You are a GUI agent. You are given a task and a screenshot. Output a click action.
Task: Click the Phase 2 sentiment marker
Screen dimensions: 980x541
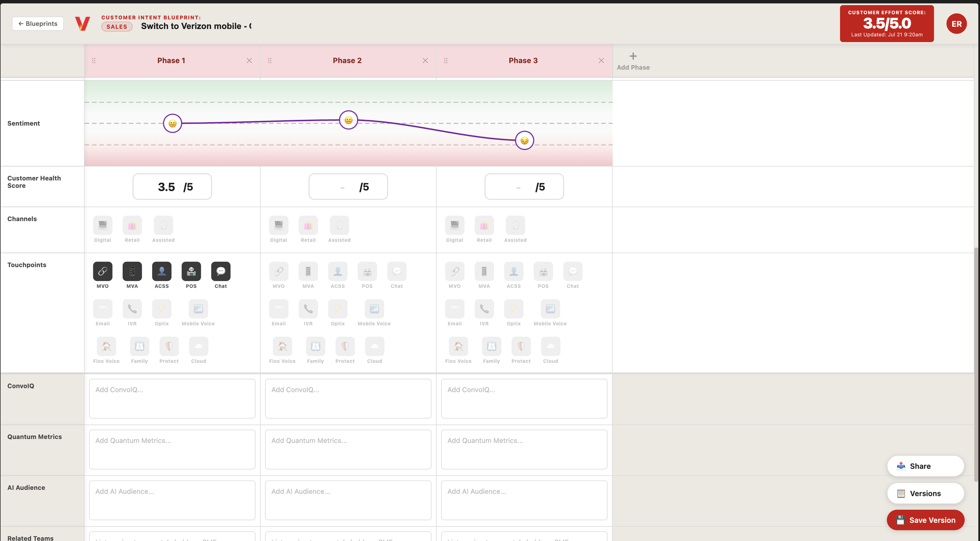[348, 120]
